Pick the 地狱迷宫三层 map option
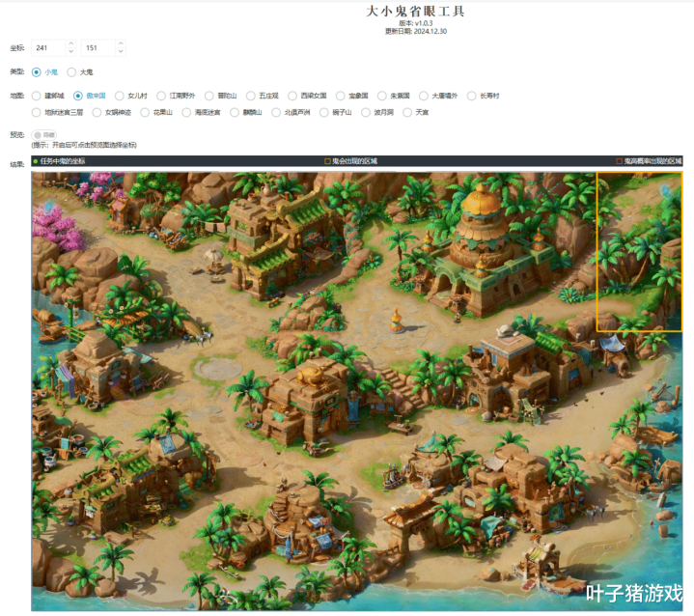Image resolution: width=694 pixels, height=616 pixels. 37,112
